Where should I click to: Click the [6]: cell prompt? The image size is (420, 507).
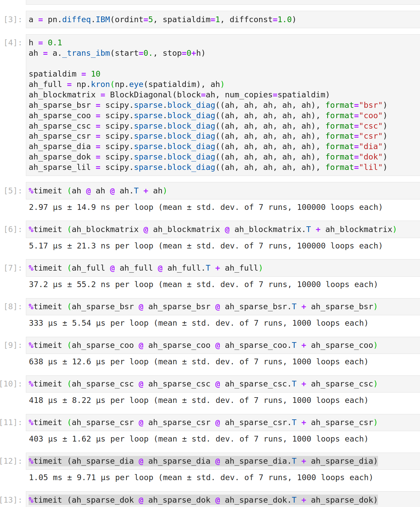point(13,229)
